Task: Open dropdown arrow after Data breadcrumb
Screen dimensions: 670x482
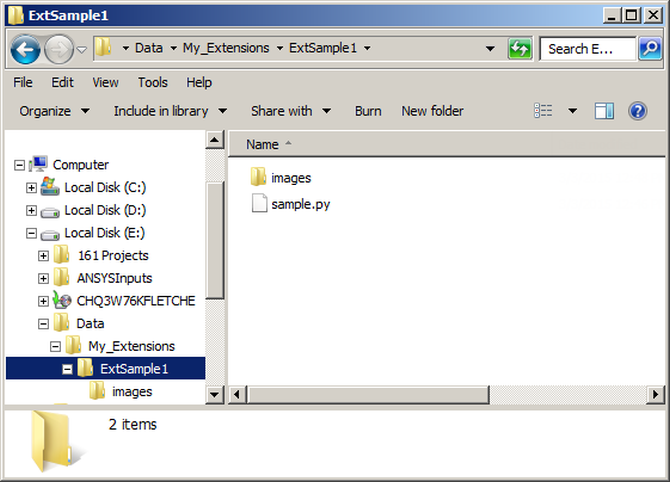Action: pos(173,48)
